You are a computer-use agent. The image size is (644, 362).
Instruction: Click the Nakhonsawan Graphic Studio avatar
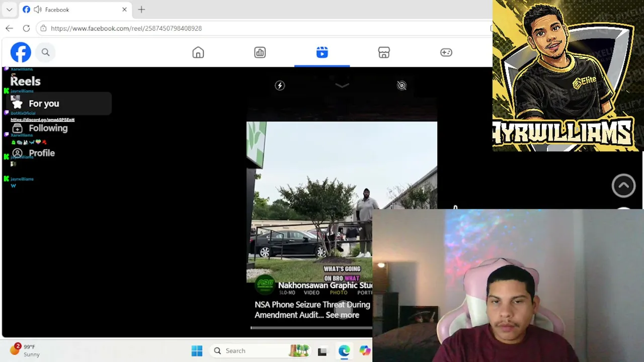coord(265,285)
